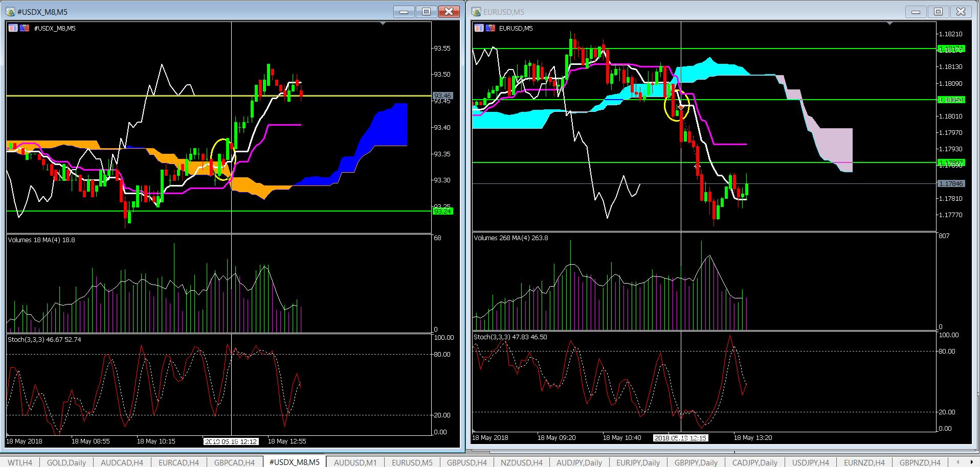The width and height of the screenshot is (980, 467).
Task: Click the chart shift triangle in the EURUSD chart
Action: pos(890,24)
